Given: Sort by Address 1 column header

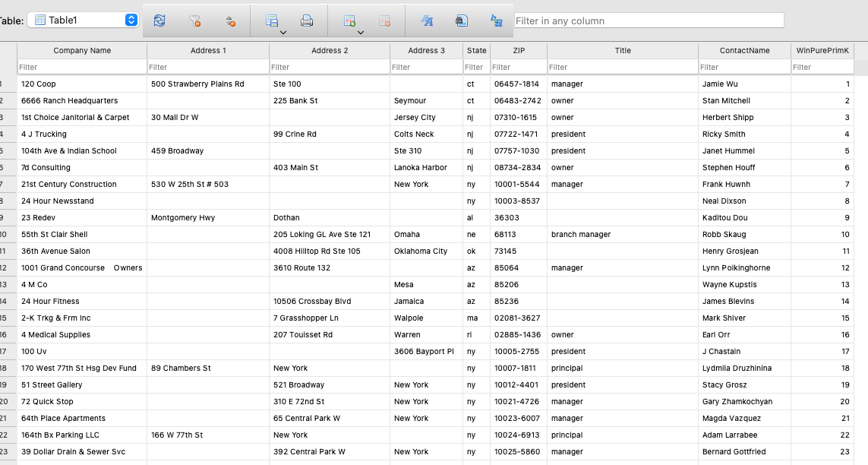Looking at the screenshot, I should (x=208, y=50).
